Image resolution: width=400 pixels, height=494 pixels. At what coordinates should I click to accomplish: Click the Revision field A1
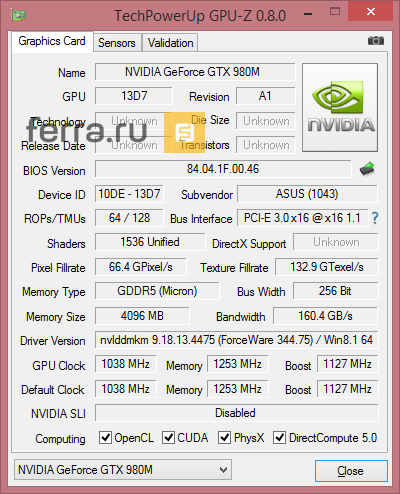pos(266,96)
